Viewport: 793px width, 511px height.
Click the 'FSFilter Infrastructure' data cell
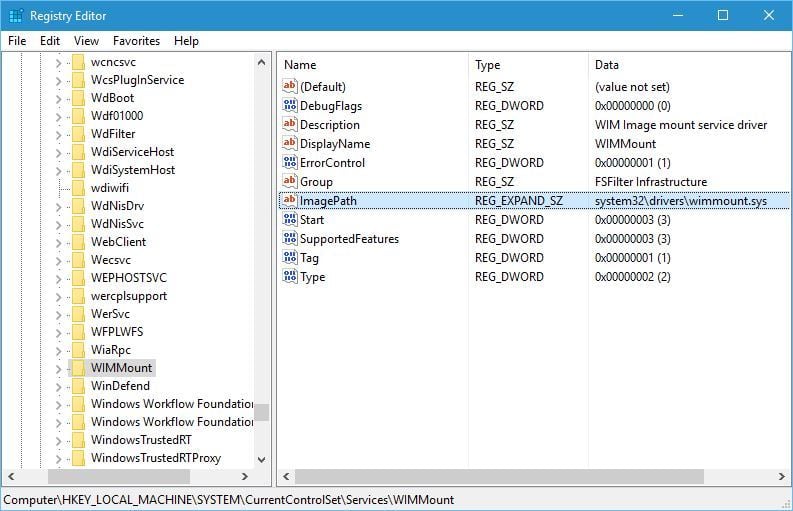click(651, 182)
